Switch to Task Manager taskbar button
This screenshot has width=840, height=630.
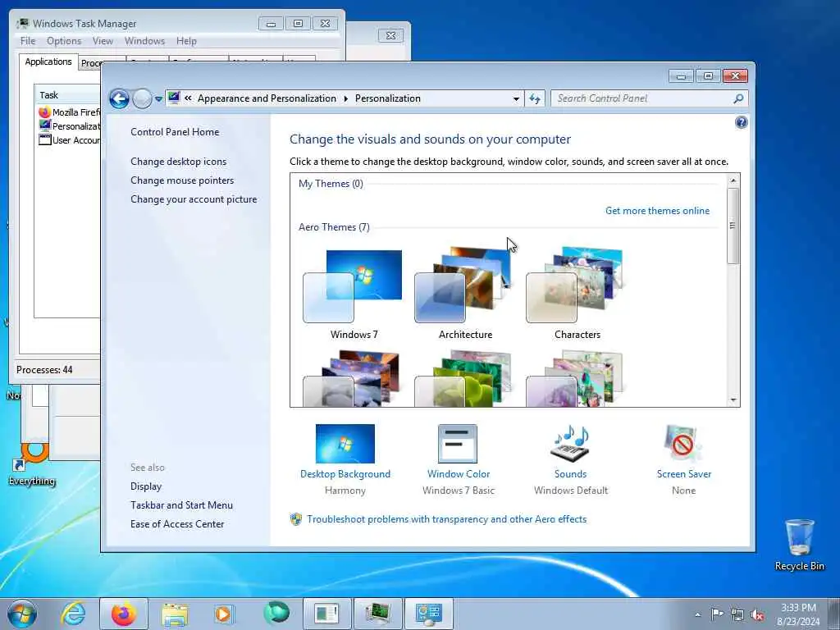(x=377, y=614)
